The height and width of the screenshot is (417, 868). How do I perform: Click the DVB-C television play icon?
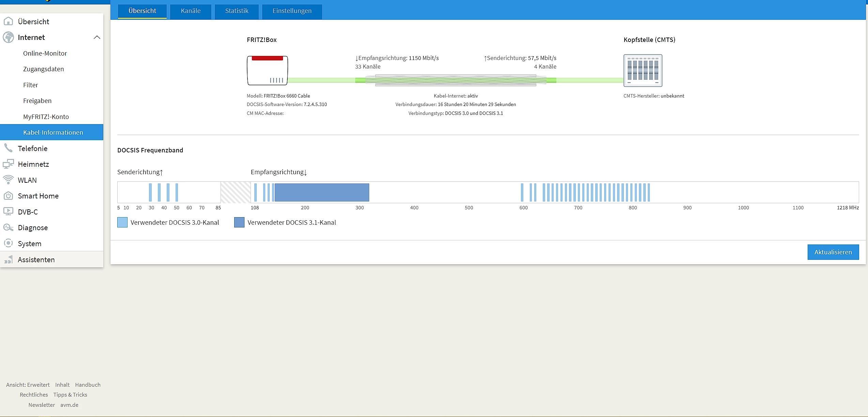click(8, 211)
